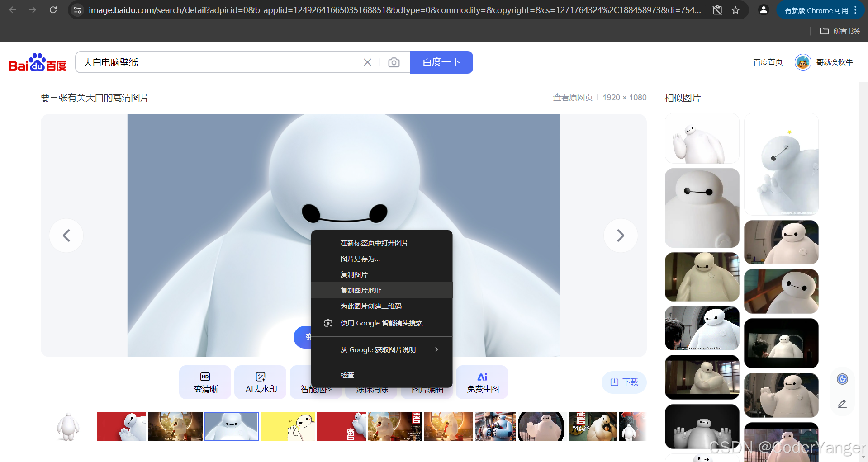Select 在新标签页中打开图片 menu entry
This screenshot has height=462, width=868.
coord(382,243)
